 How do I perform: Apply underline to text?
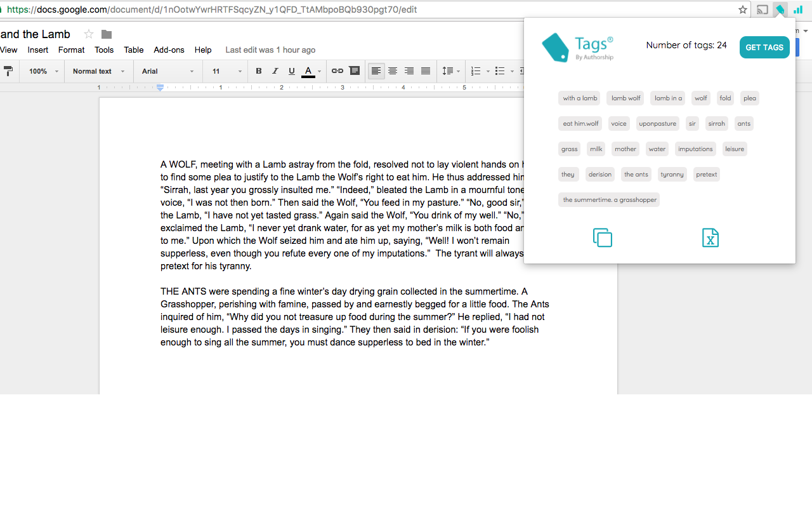click(291, 71)
